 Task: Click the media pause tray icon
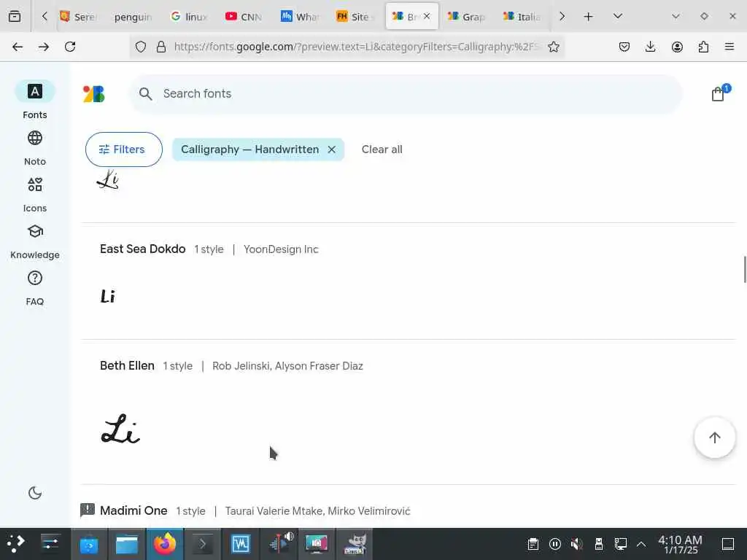pos(555,544)
